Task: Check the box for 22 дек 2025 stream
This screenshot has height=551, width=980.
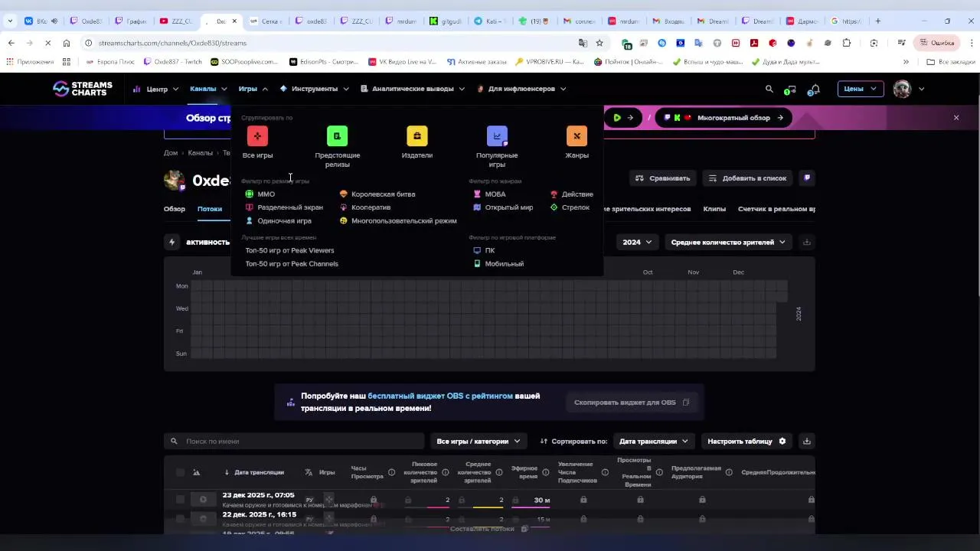Action: (x=180, y=519)
